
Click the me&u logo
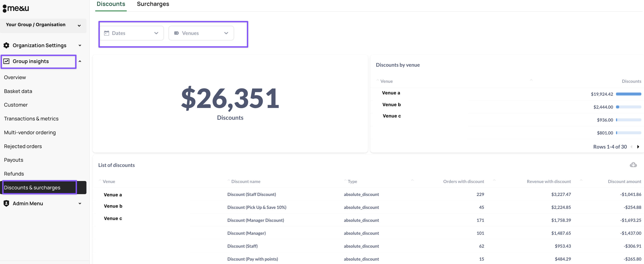point(16,8)
